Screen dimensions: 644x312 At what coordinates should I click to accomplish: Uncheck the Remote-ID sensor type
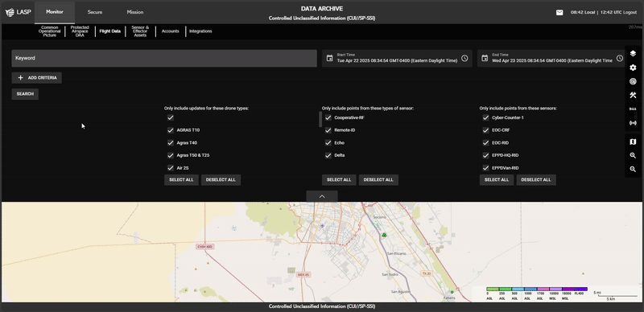328,130
